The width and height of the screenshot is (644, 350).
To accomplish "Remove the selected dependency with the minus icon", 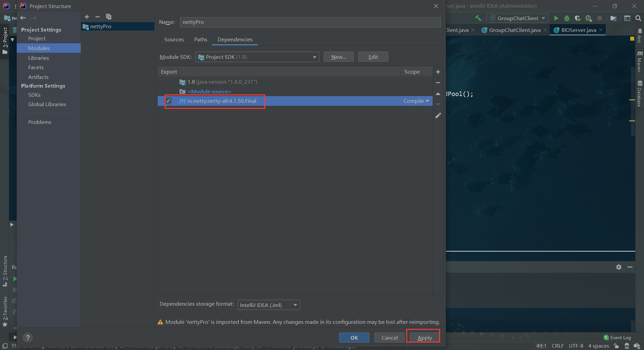I will [438, 83].
